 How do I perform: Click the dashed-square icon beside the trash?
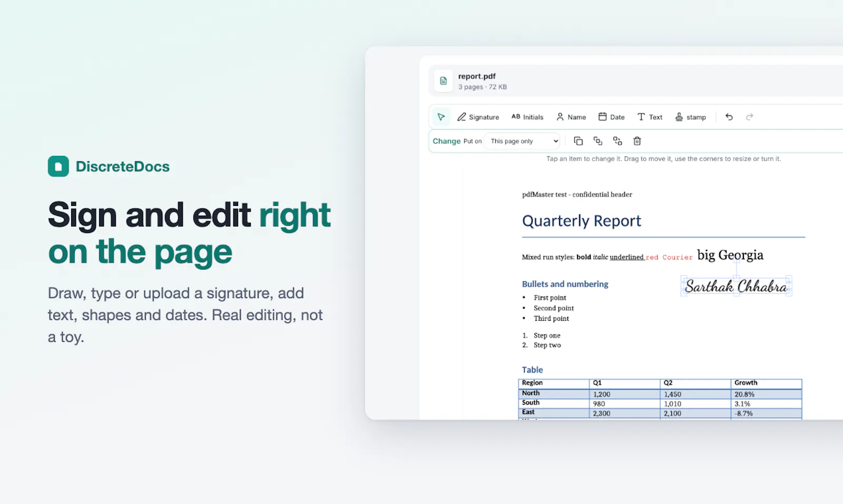click(x=617, y=141)
